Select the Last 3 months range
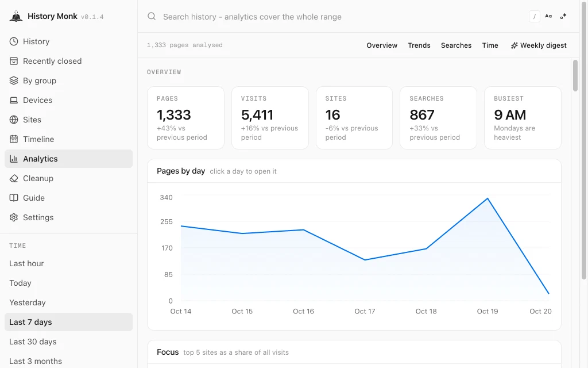Image resolution: width=588 pixels, height=368 pixels. tap(69, 361)
